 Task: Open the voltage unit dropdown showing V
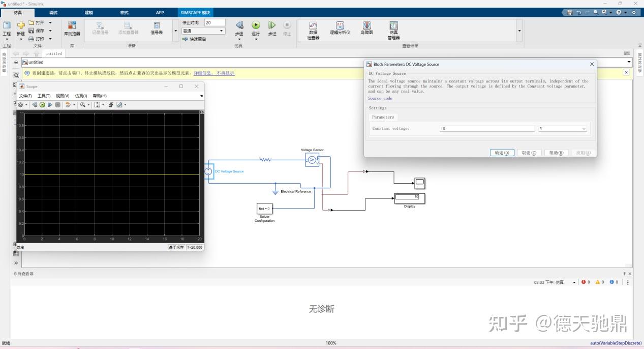562,128
